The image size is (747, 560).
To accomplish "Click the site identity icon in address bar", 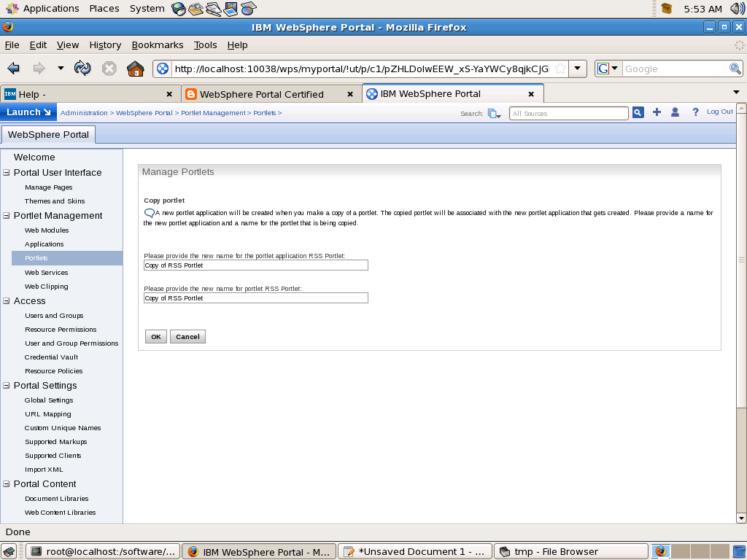I will pos(163,69).
